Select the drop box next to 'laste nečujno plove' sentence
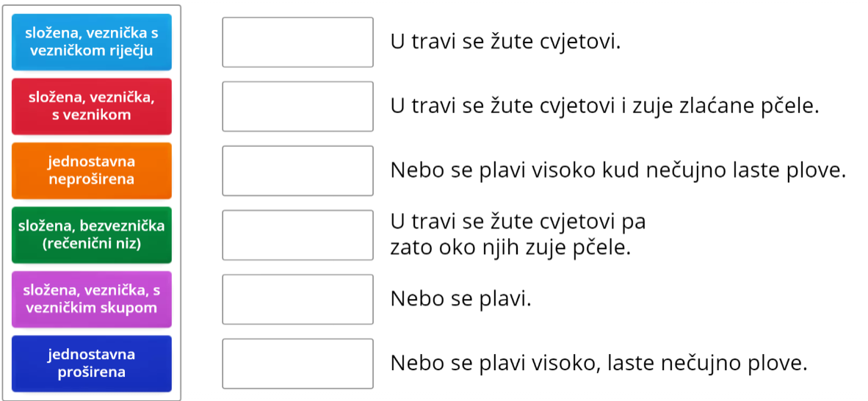 point(297,364)
